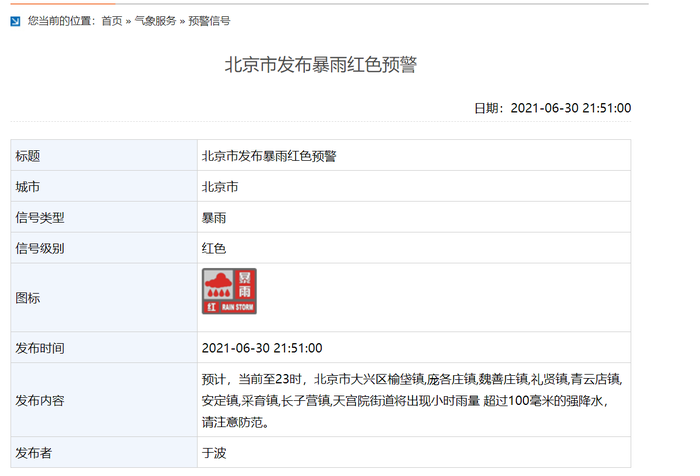
Task: Click the publisher name 于波
Action: (214, 453)
